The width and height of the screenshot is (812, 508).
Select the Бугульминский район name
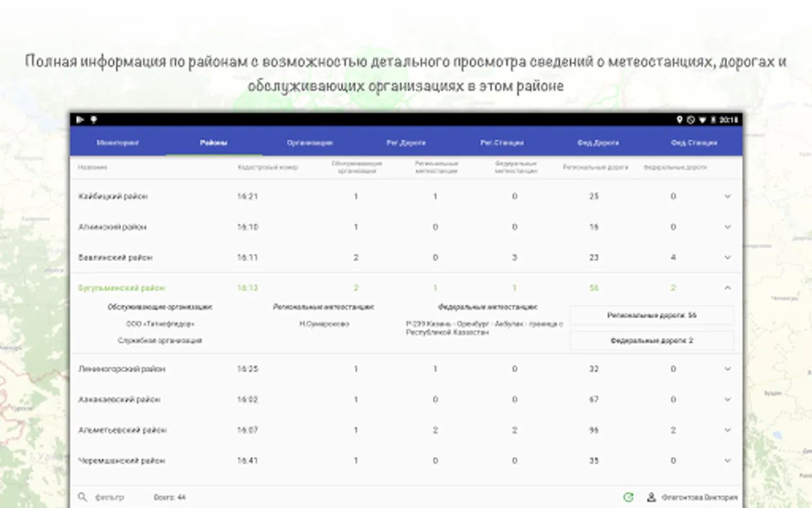tap(121, 288)
